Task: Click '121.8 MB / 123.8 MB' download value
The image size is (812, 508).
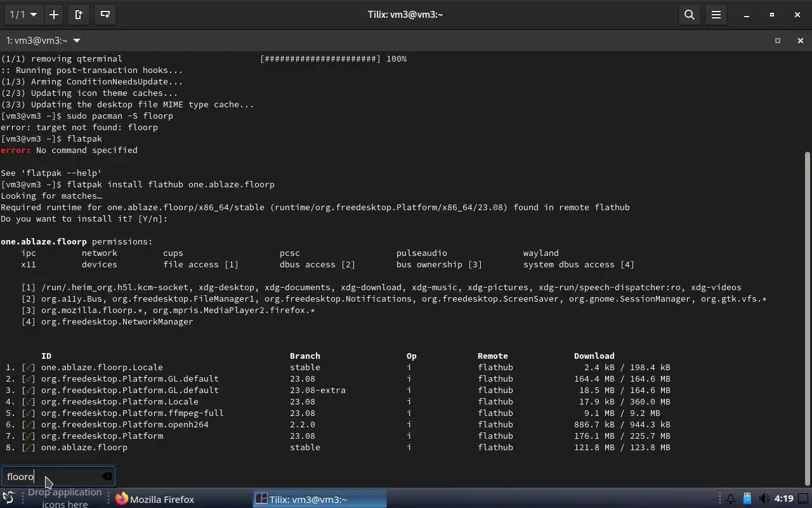Action: point(622,448)
